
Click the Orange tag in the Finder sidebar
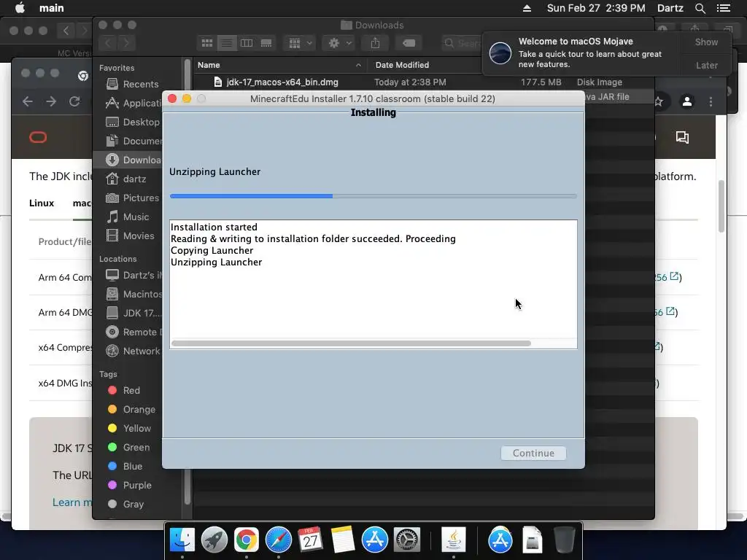click(x=131, y=410)
